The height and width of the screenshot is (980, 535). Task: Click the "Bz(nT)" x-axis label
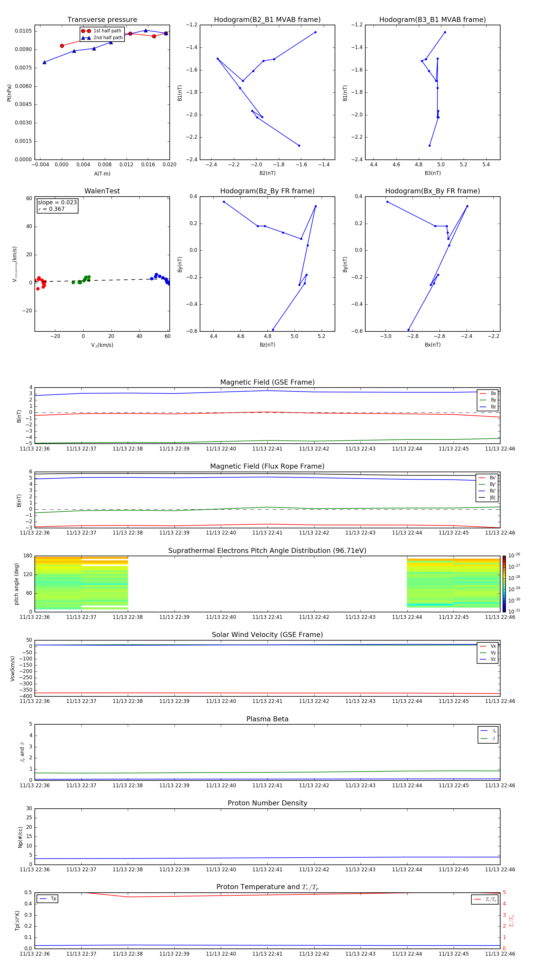pyautogui.click(x=267, y=345)
